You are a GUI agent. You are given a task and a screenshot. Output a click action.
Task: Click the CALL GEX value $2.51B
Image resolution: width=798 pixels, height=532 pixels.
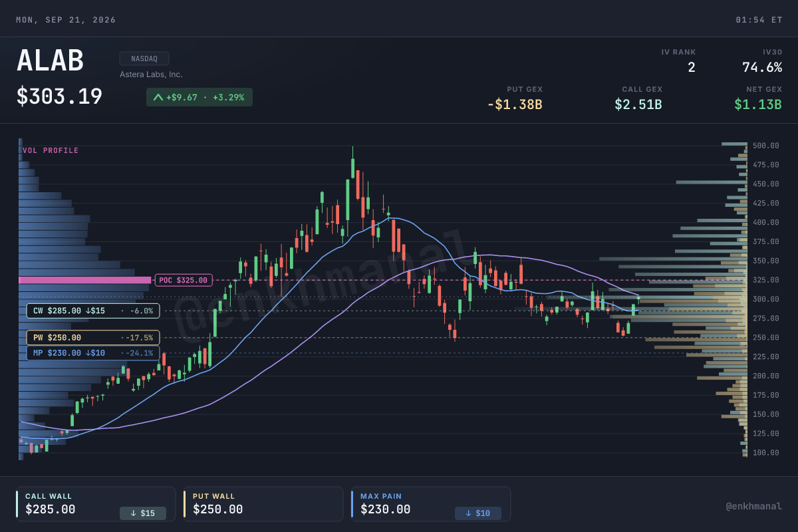[638, 104]
